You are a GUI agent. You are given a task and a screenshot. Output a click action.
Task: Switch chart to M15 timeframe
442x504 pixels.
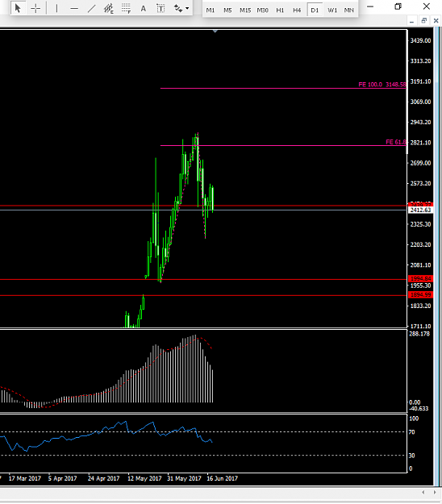[245, 10]
